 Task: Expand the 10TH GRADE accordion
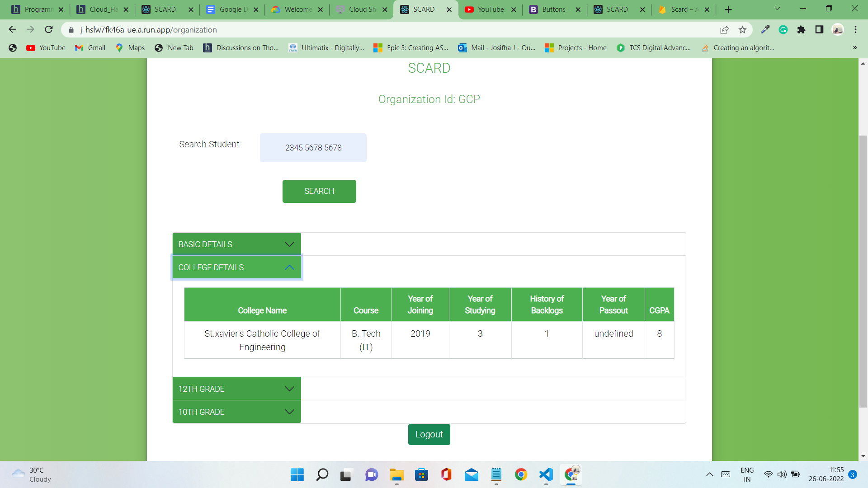236,412
